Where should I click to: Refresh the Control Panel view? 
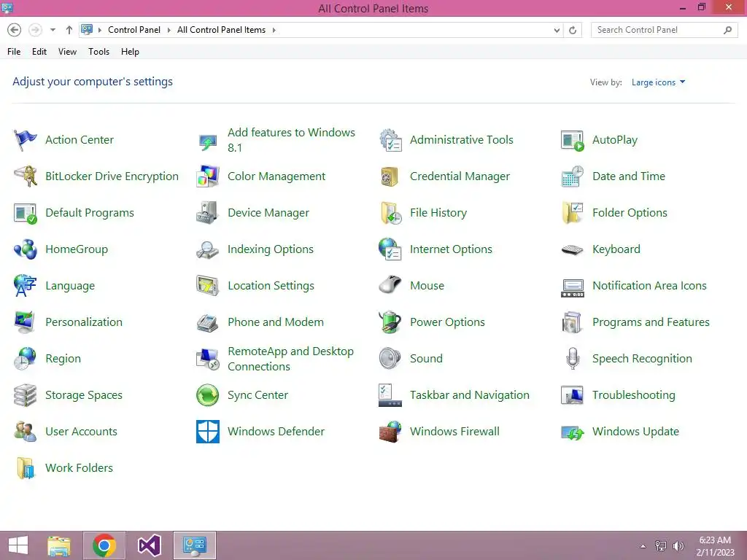[573, 30]
